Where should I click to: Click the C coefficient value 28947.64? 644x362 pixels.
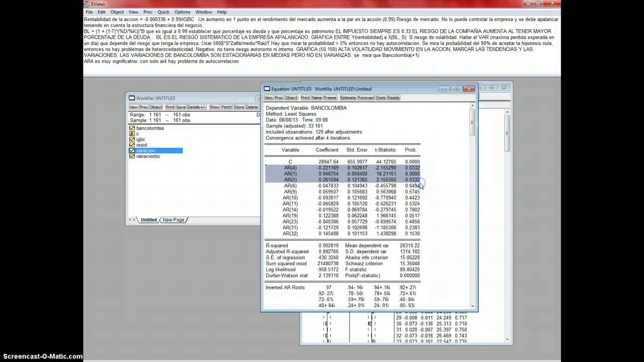pyautogui.click(x=329, y=162)
